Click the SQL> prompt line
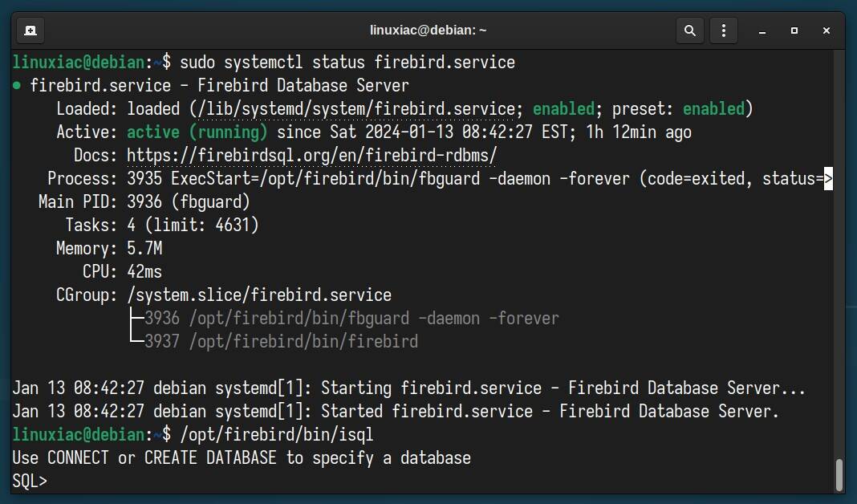Viewport: 857px width, 504px height. click(29, 481)
